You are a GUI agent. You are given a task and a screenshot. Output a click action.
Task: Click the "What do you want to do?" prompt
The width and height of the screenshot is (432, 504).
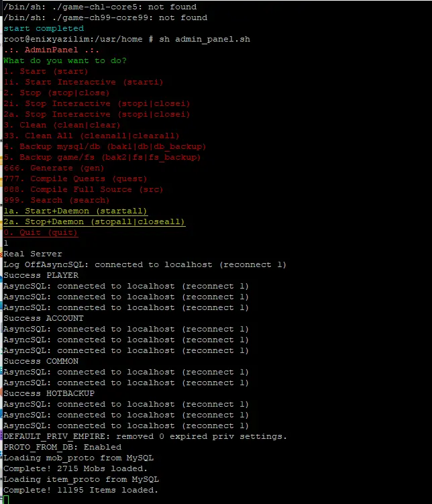click(64, 60)
